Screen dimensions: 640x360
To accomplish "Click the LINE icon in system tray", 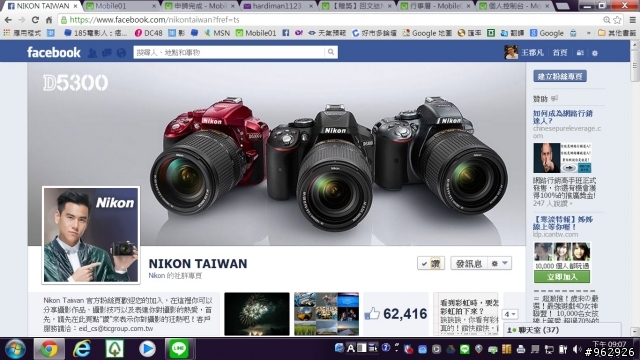I will click(464, 349).
